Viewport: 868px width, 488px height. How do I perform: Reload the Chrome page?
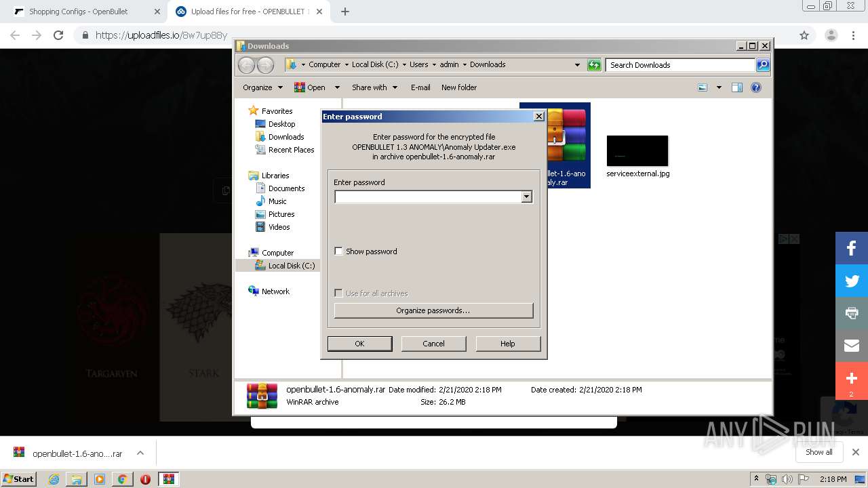(58, 35)
